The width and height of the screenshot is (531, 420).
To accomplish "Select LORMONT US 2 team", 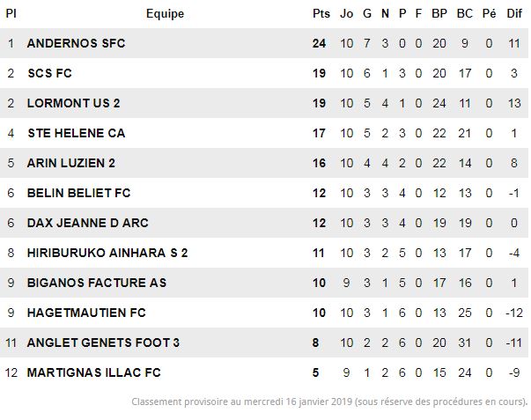I will [x=73, y=103].
